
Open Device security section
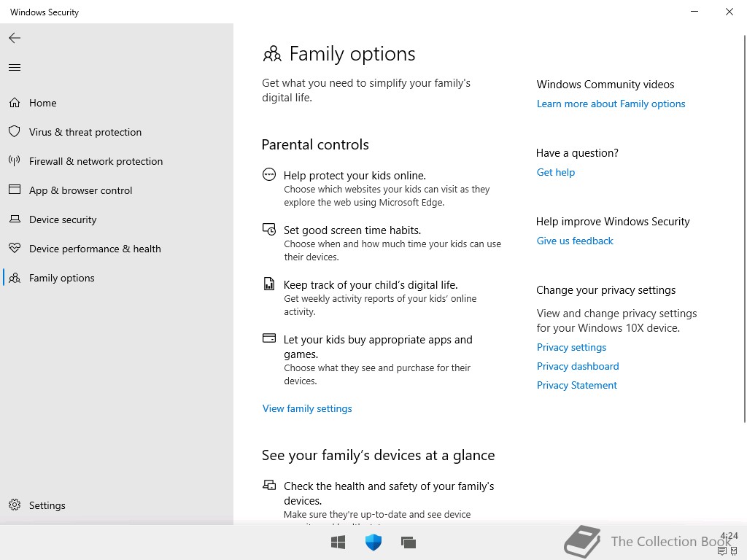pos(117,219)
